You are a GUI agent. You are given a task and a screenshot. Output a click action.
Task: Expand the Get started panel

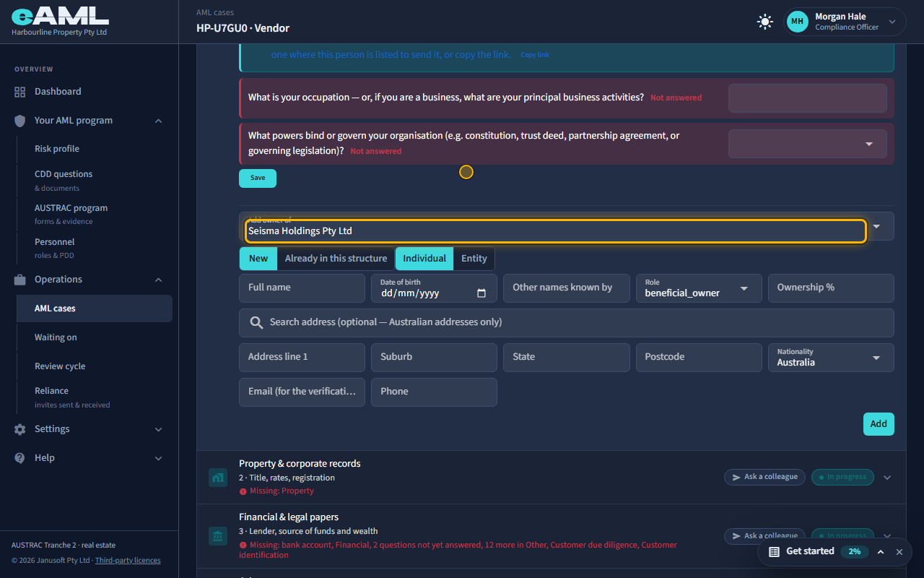(x=881, y=552)
